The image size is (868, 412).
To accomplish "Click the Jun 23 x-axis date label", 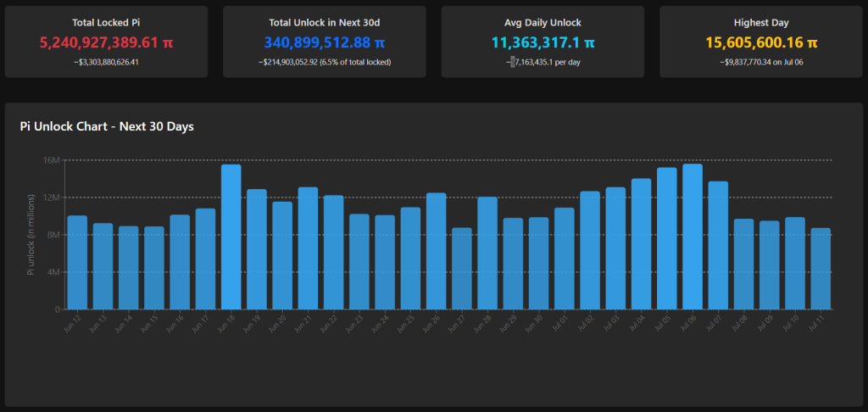I will 357,322.
